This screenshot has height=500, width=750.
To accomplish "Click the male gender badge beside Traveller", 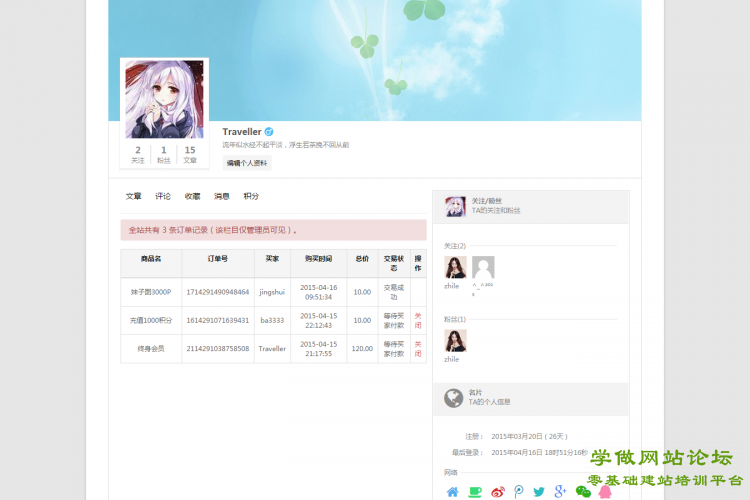I will [268, 132].
